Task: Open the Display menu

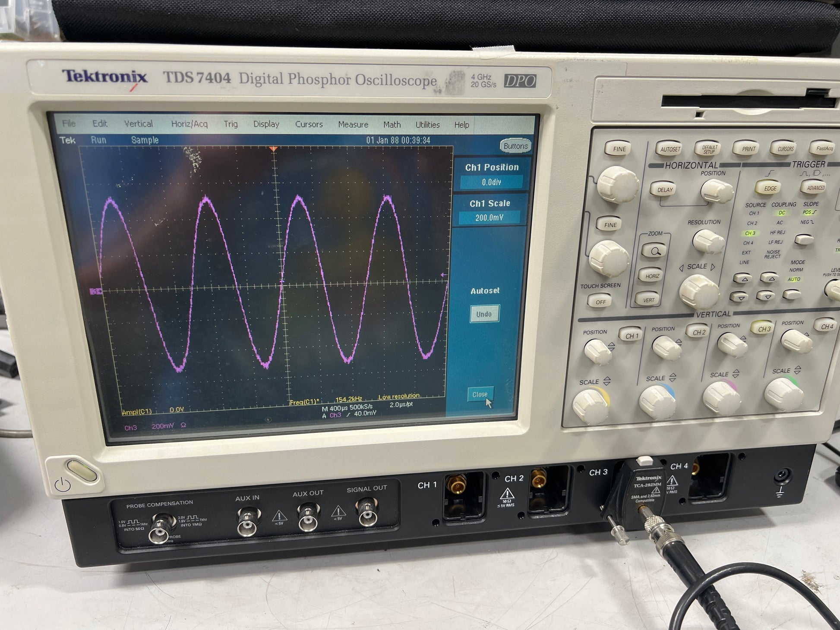Action: [266, 124]
